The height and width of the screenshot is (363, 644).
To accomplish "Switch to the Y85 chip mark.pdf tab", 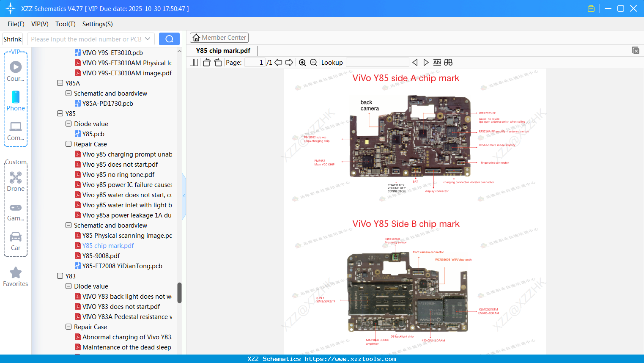I will click(223, 50).
